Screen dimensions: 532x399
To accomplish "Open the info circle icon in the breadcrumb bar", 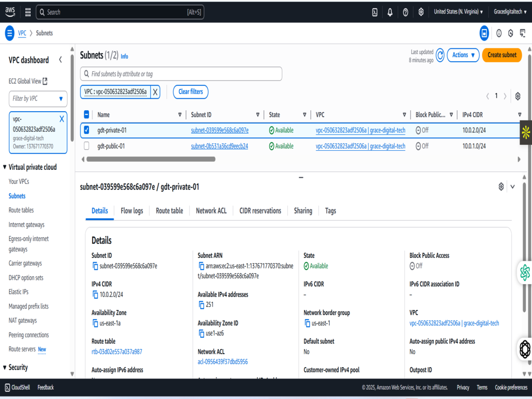I will tap(499, 33).
